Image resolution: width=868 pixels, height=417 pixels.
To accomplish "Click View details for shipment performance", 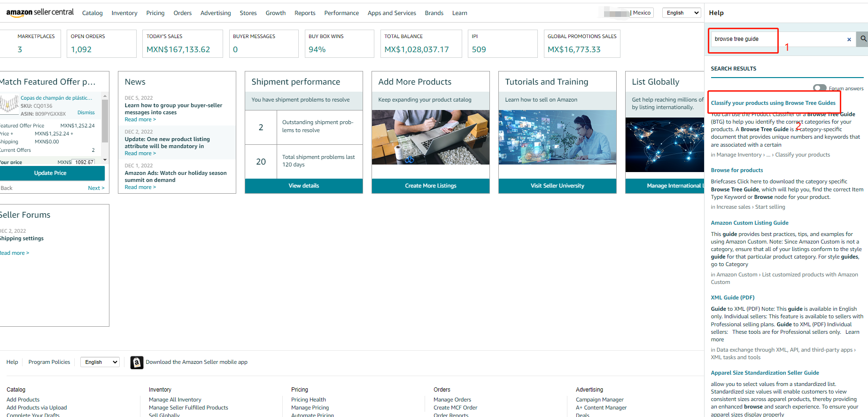I will click(304, 186).
